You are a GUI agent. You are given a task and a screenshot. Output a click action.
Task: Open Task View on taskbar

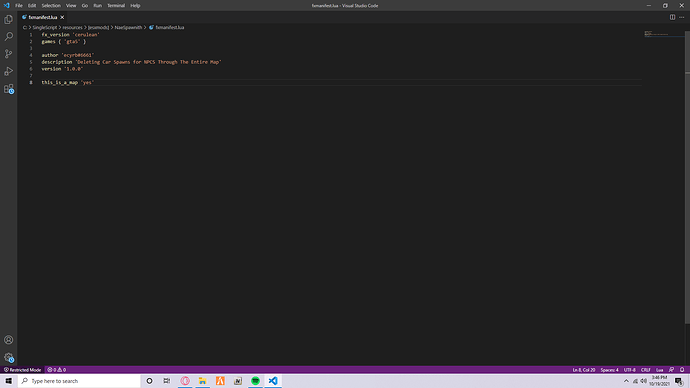pos(167,381)
